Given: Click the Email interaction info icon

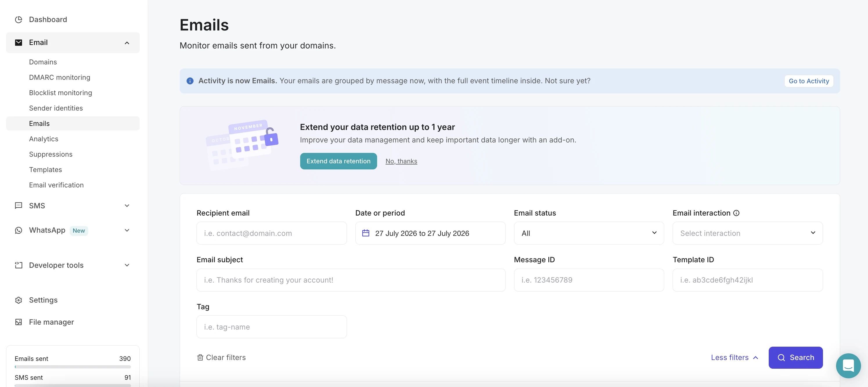Looking at the screenshot, I should pyautogui.click(x=736, y=213).
